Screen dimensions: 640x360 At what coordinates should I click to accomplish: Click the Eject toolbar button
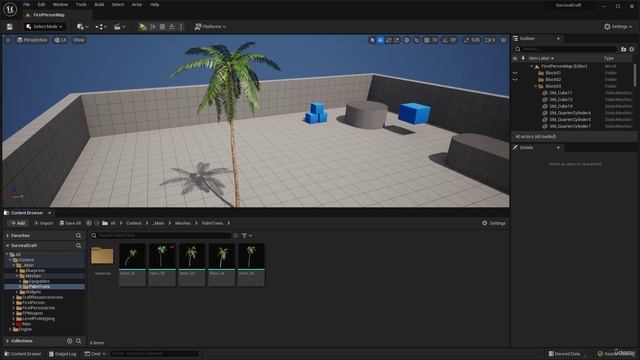[172, 27]
